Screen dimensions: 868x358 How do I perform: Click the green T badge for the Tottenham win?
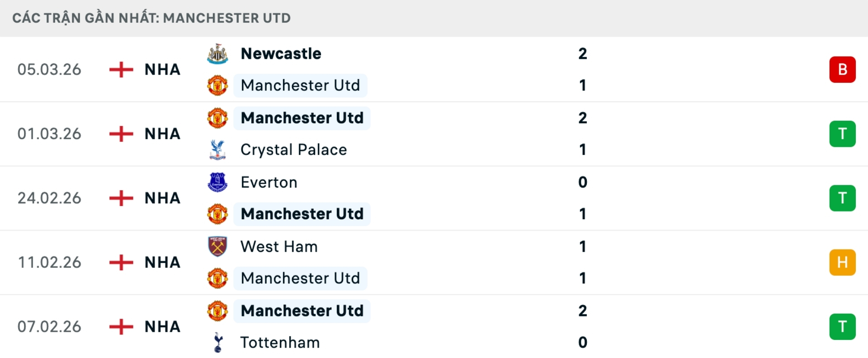pos(843,327)
